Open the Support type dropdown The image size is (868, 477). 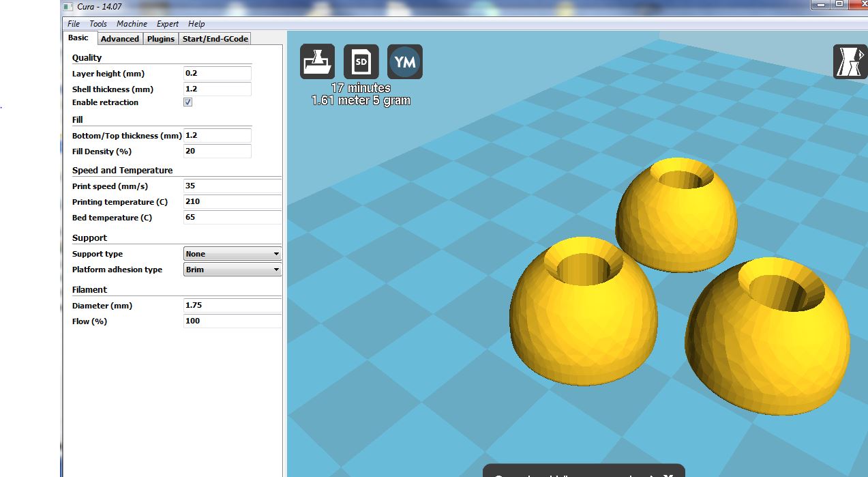point(233,254)
